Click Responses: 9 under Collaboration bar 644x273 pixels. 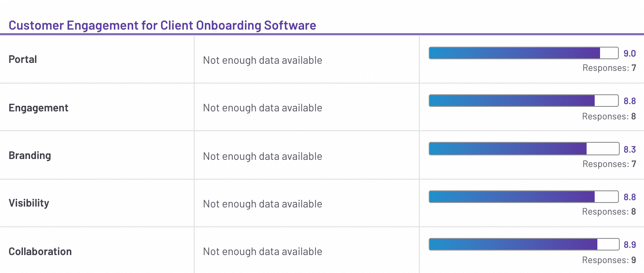(x=609, y=260)
